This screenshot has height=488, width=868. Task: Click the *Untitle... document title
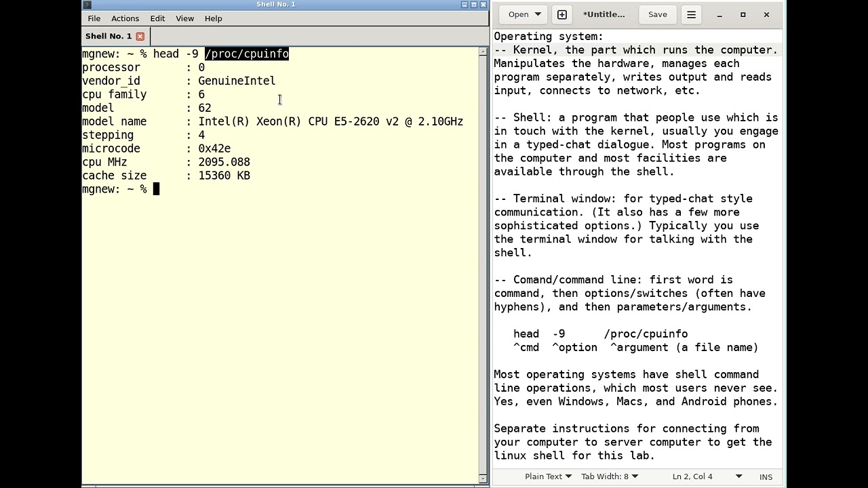pos(604,14)
